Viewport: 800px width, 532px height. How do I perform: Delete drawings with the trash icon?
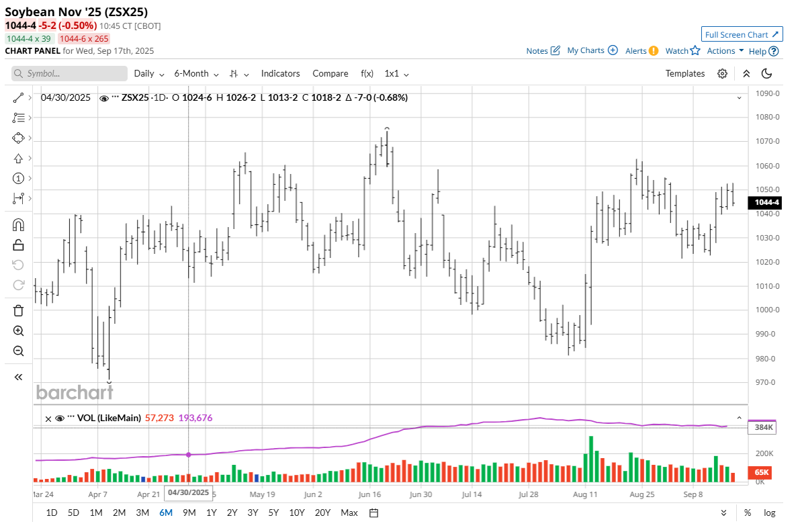click(18, 310)
